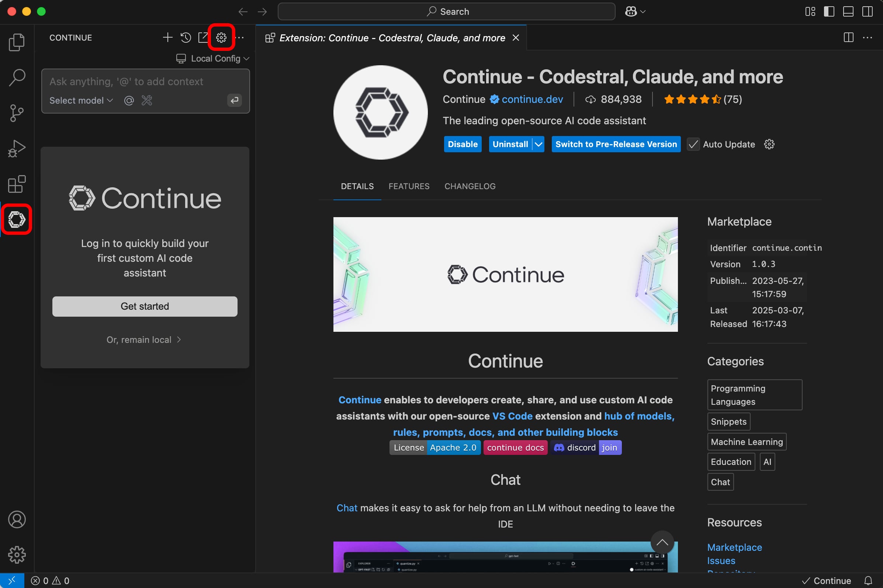
Task: Open Manage gear in activity bar
Action: [17, 555]
